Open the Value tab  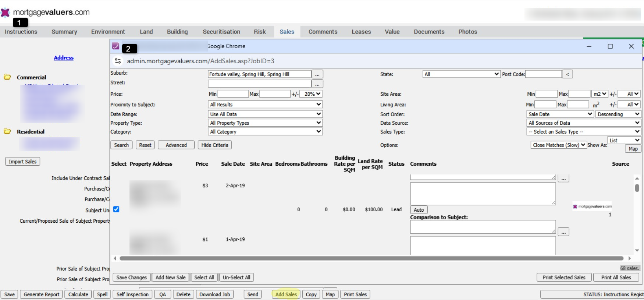click(x=392, y=32)
